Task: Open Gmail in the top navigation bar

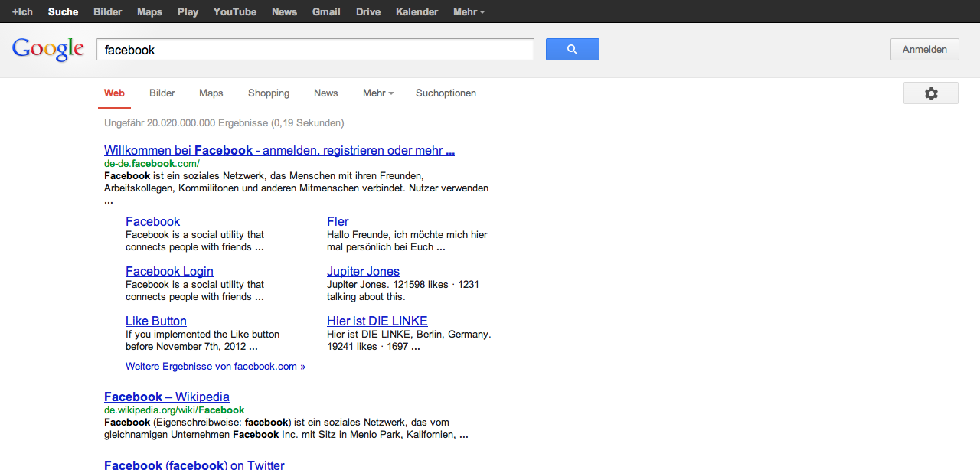Action: [x=326, y=11]
